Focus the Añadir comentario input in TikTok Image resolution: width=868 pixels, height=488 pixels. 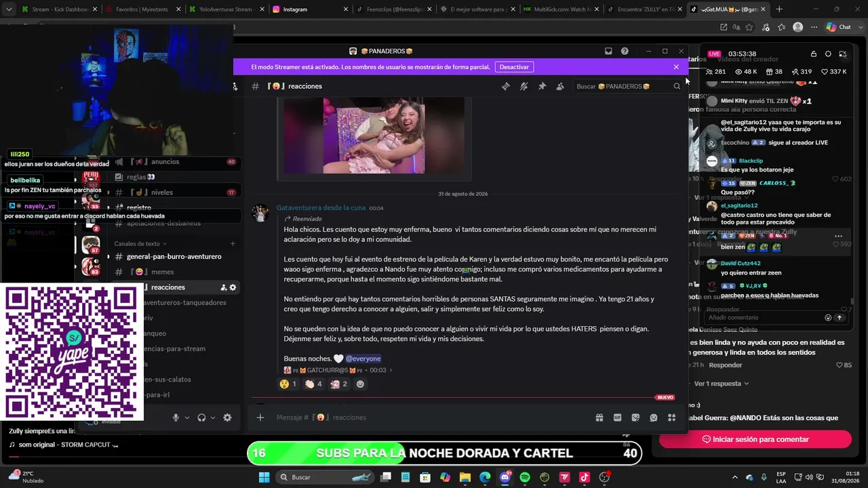click(762, 317)
